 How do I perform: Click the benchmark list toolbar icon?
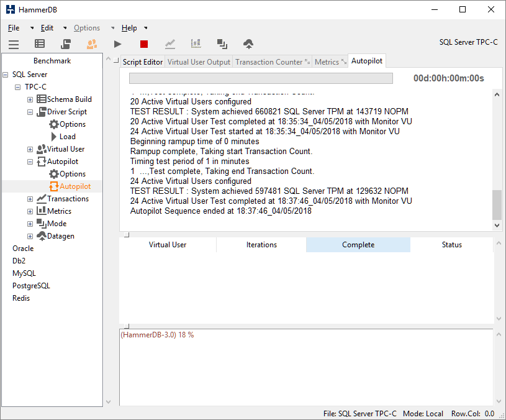click(x=40, y=43)
